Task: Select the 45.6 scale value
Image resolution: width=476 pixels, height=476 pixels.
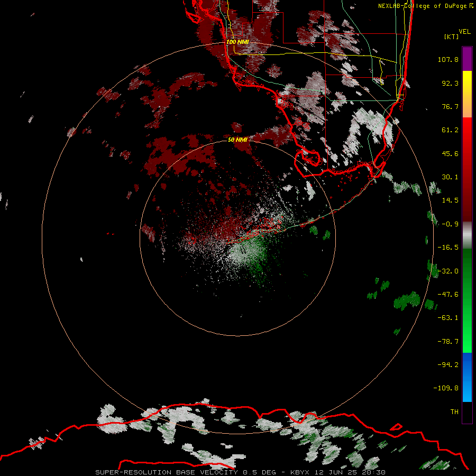Action: point(450,153)
